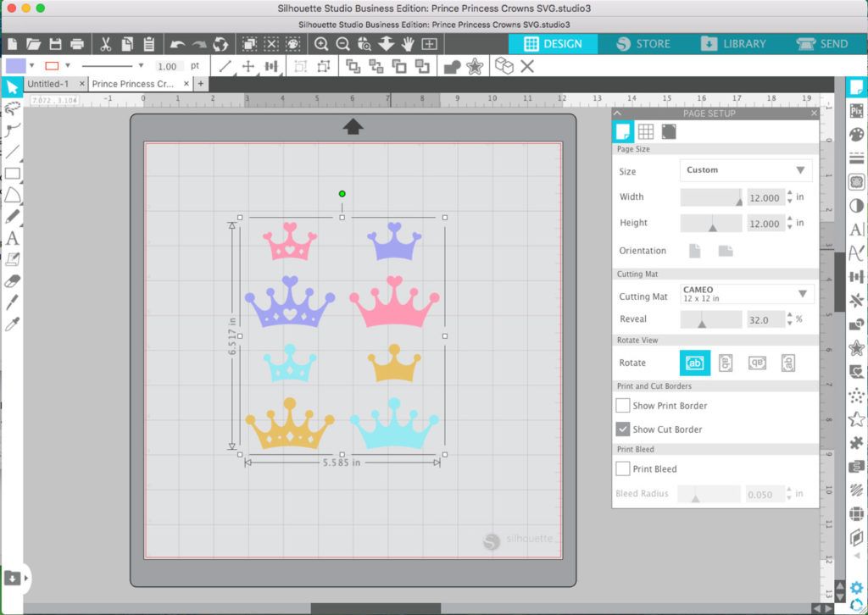868x615 pixels.
Task: Adjust Height value with stepper
Action: click(790, 224)
